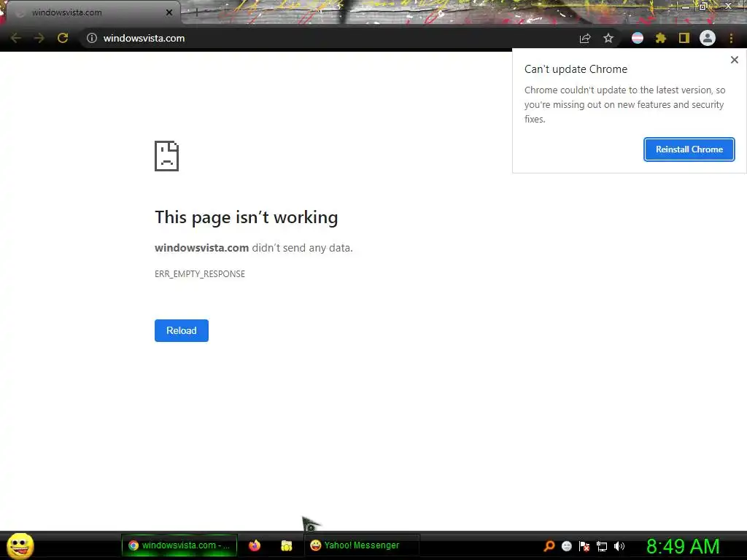Click the Reinstall Chrome button
The height and width of the screenshot is (560, 747).
click(x=689, y=149)
